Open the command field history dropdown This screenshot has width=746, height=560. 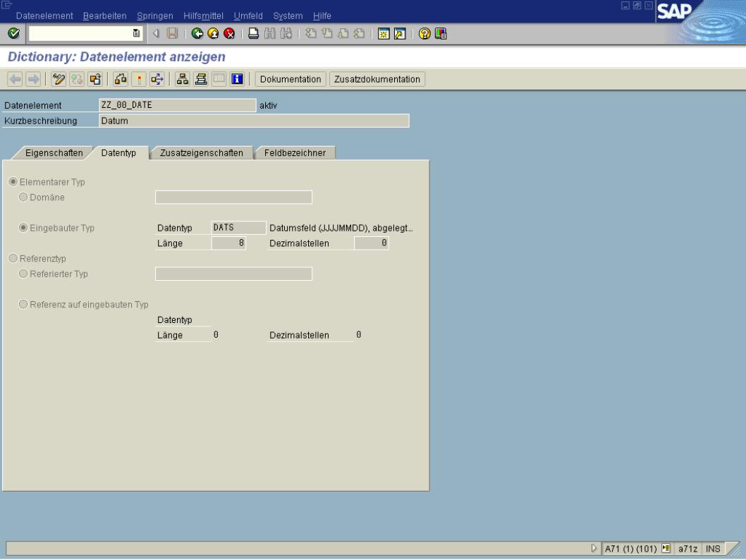[x=135, y=33]
